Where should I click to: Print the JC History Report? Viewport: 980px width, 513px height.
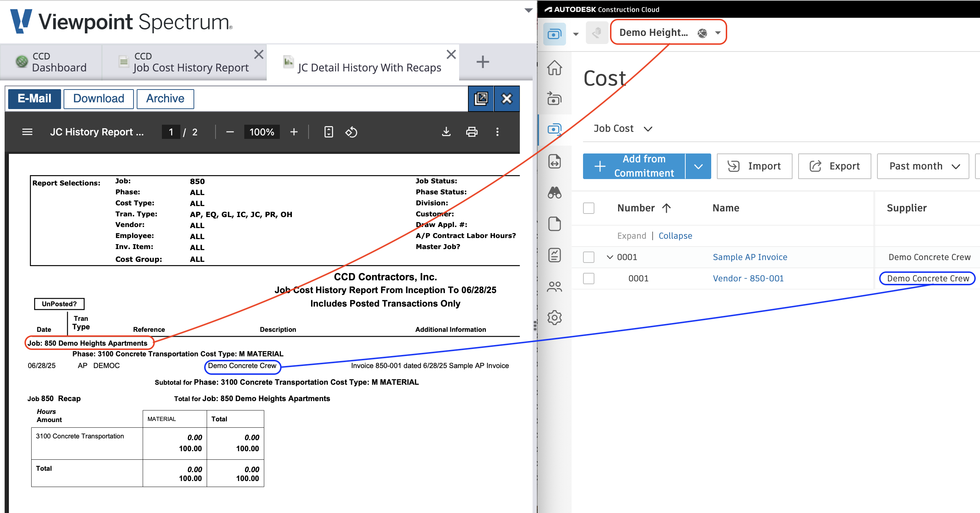(x=472, y=132)
